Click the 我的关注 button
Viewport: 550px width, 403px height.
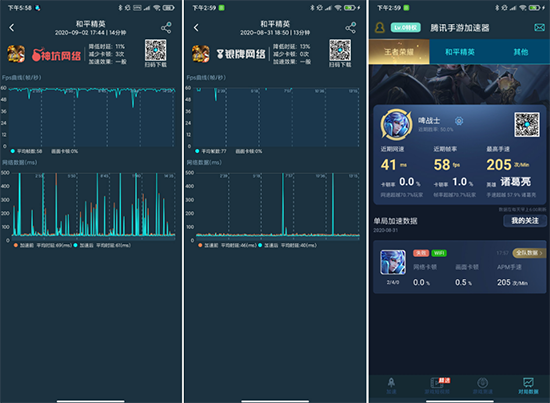[525, 221]
